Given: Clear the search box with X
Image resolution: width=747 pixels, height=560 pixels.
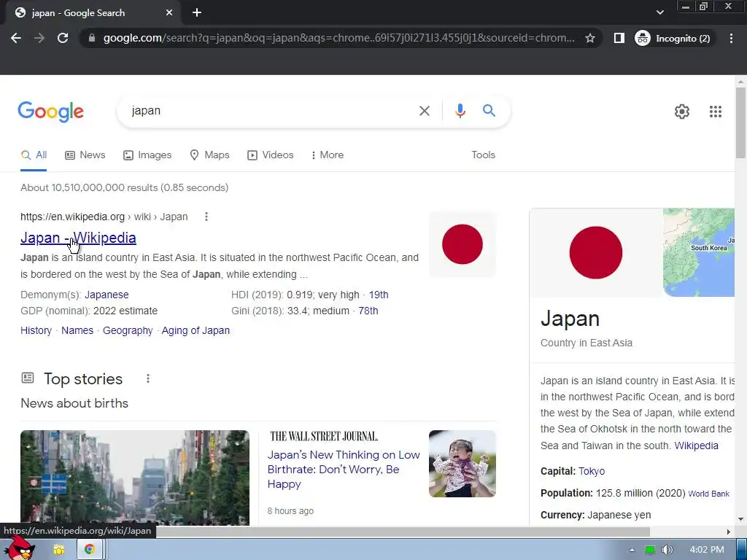Looking at the screenshot, I should (424, 111).
